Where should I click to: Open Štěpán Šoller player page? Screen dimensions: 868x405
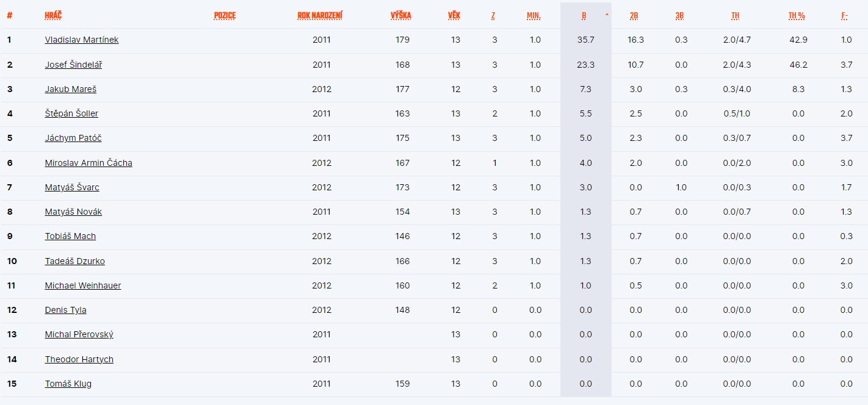[71, 113]
